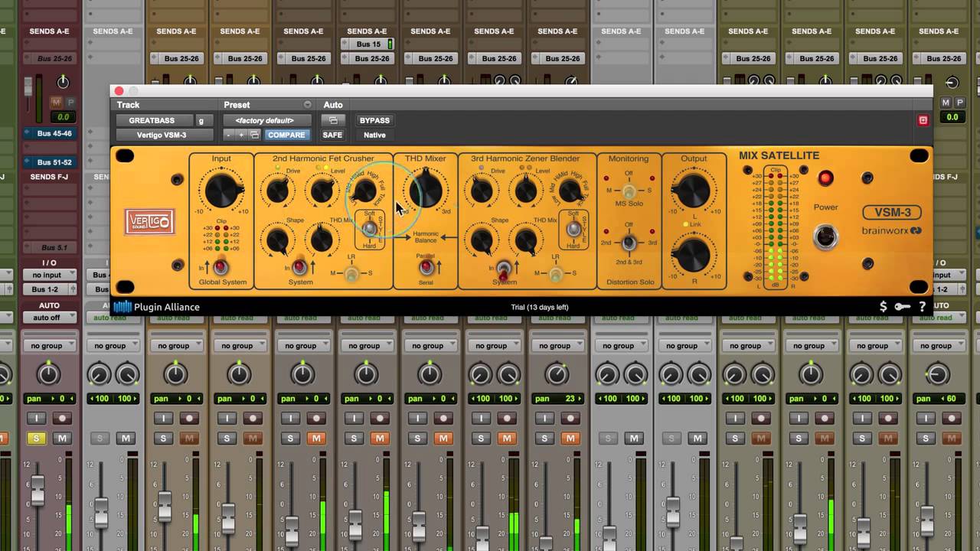Open the factory default preset dropdown

tap(267, 120)
